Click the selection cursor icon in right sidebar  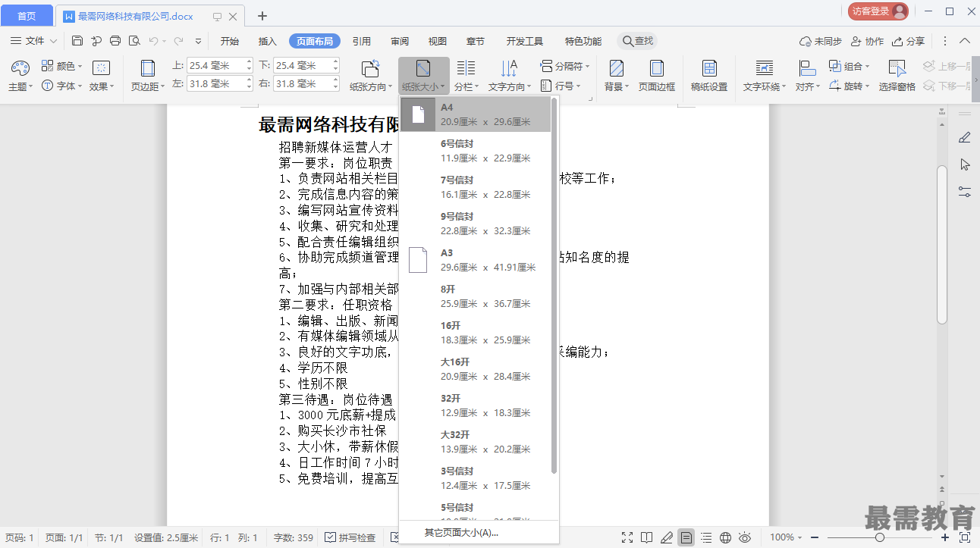pos(965,164)
